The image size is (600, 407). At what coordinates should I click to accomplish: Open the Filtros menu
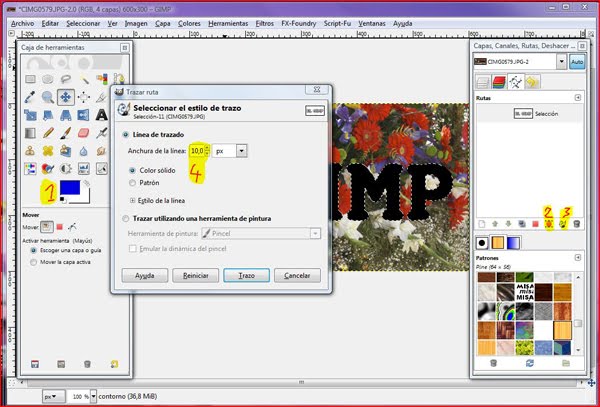(x=264, y=24)
